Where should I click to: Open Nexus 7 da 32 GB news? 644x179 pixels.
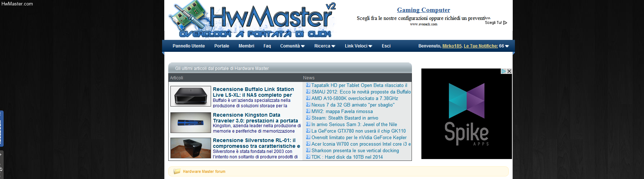pos(353,105)
